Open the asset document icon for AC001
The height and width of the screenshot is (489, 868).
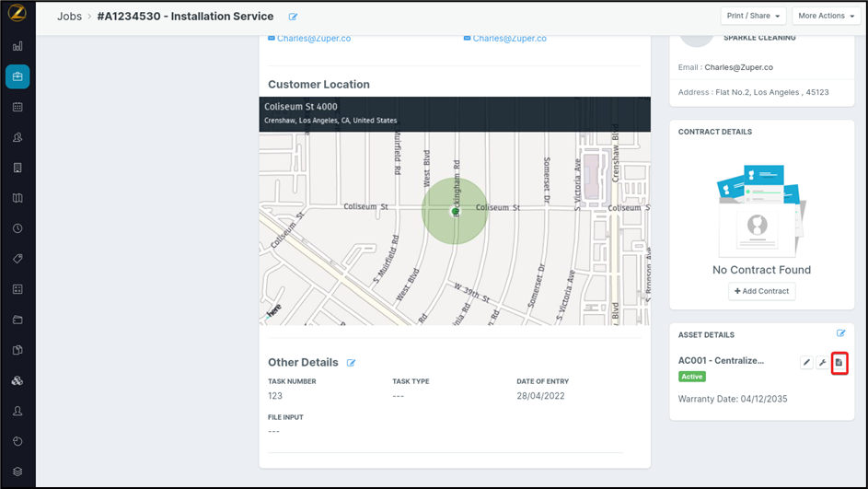[x=839, y=363]
